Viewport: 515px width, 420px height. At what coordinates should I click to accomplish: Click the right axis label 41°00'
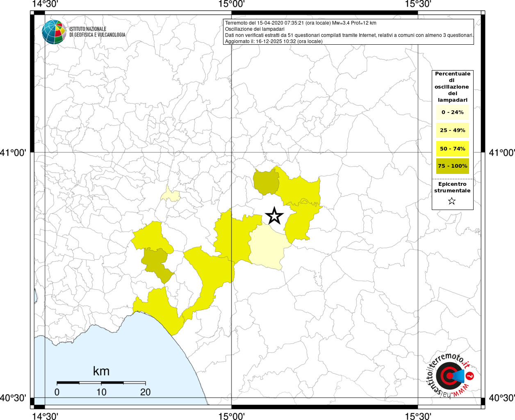[x=502, y=153]
